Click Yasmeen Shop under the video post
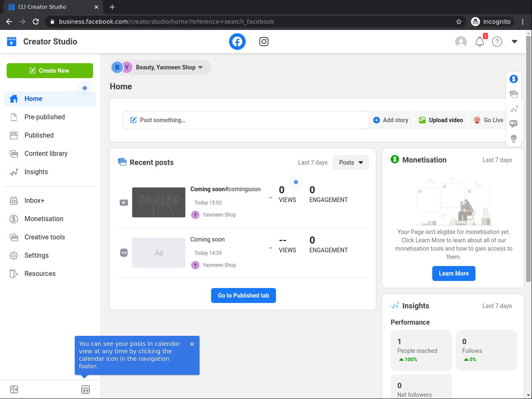Screen dimensions: 532x399 click(219, 215)
